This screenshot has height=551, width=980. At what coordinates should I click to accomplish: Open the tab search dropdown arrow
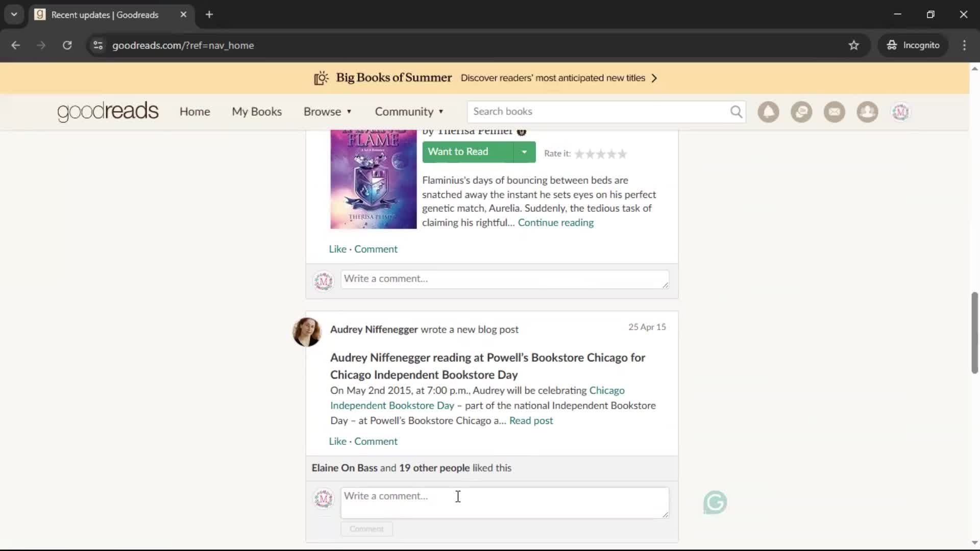(14, 14)
